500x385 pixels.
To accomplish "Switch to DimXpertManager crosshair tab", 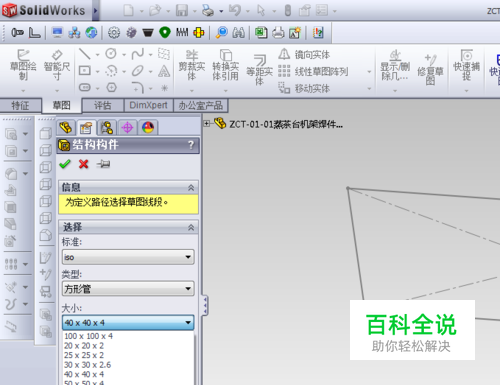I will point(127,128).
